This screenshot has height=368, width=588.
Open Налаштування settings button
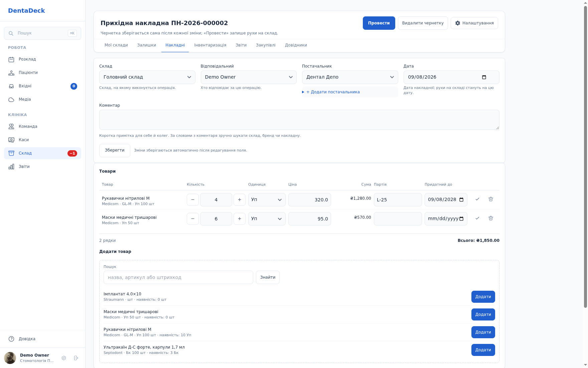(x=474, y=23)
